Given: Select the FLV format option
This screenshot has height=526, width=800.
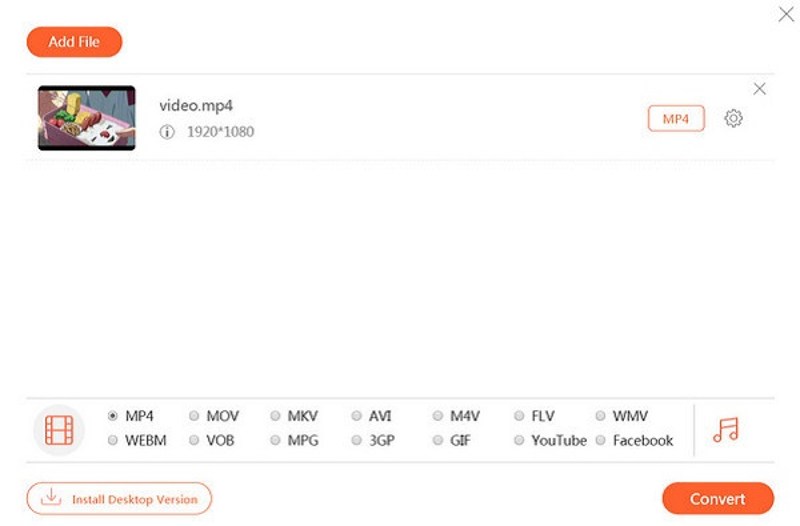Looking at the screenshot, I should (x=520, y=416).
